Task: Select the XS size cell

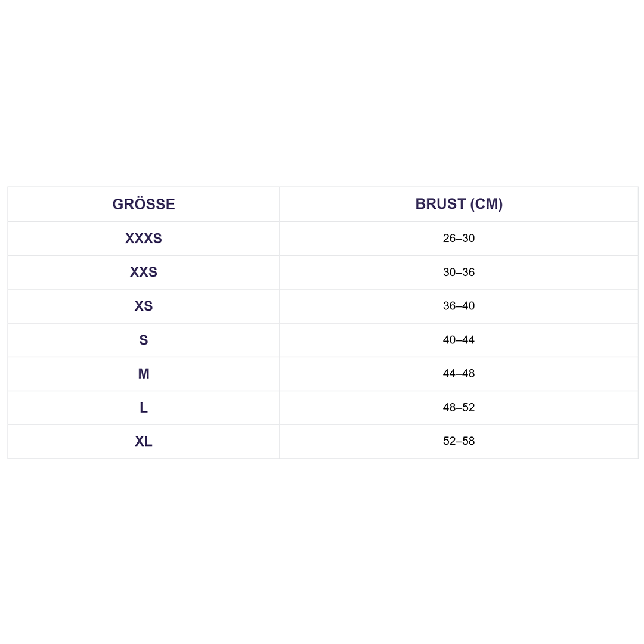Action: (144, 306)
